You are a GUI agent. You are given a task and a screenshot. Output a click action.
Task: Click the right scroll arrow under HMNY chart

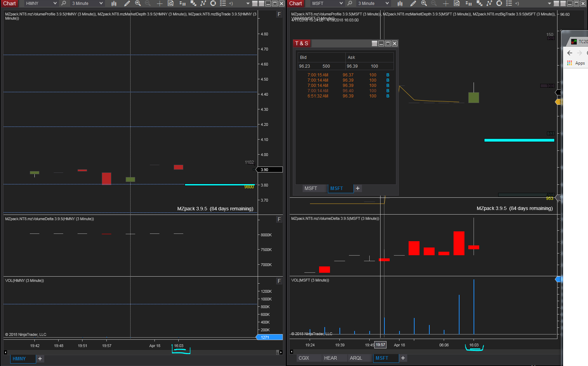[281, 352]
